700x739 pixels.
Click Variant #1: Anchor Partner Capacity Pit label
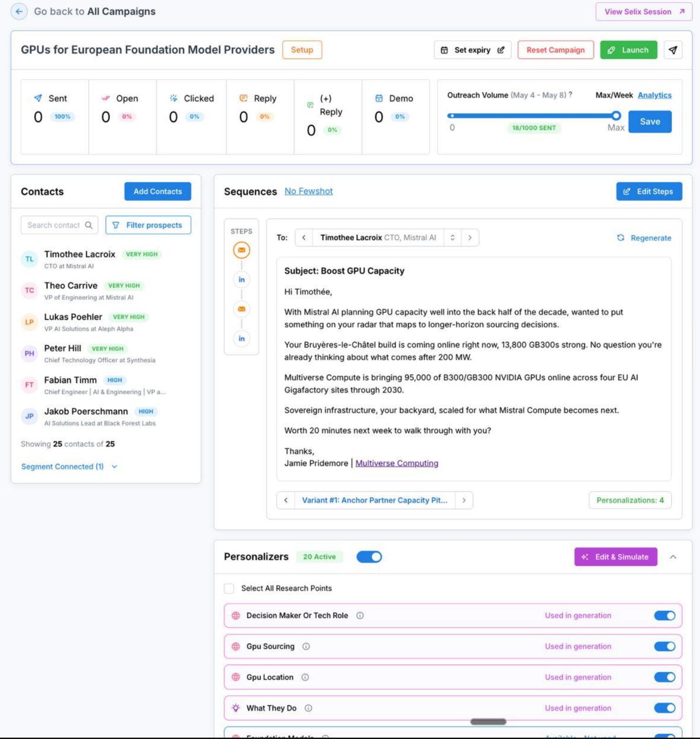pyautogui.click(x=375, y=500)
